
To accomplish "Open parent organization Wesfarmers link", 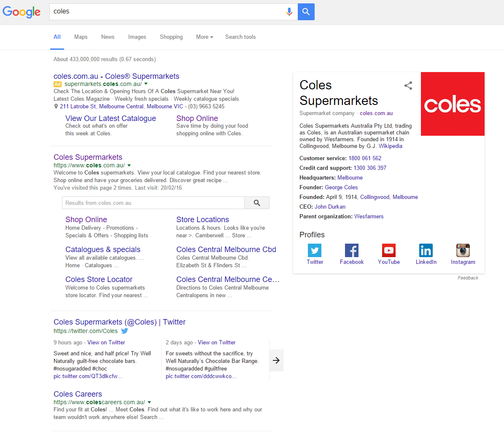I will tap(369, 217).
